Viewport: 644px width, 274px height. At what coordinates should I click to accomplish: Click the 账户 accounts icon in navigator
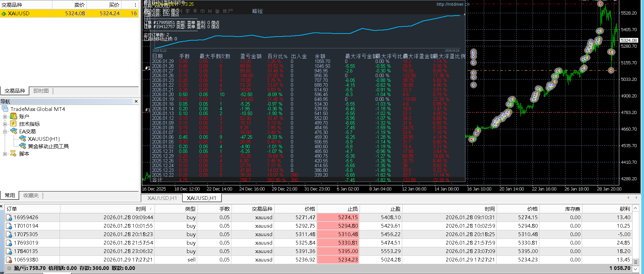[14, 116]
